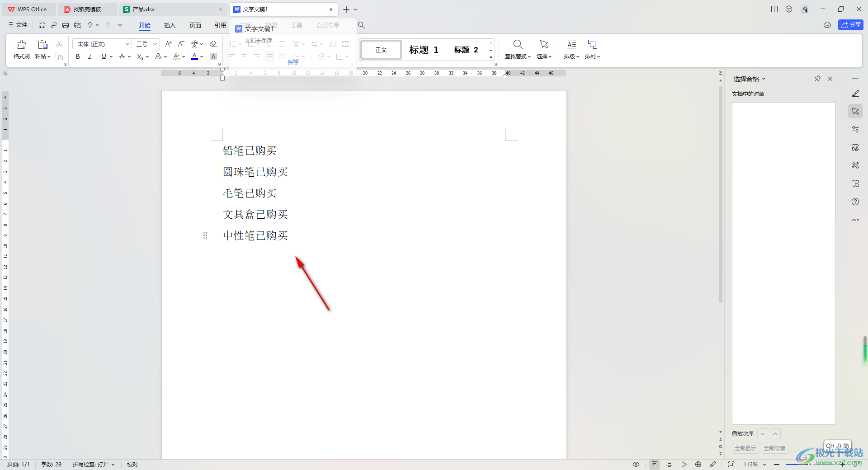The image size is (868, 470).
Task: Toggle spell check status in status bar
Action: [94, 465]
